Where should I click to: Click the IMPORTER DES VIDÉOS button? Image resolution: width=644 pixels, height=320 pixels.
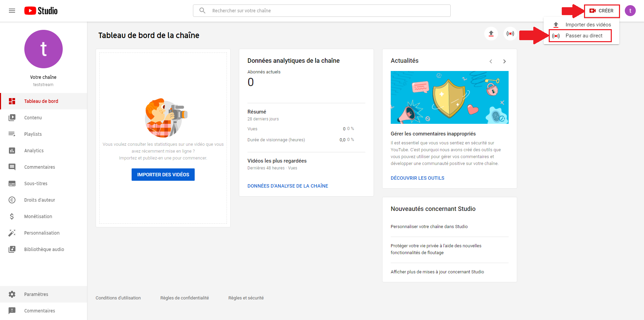[163, 175]
